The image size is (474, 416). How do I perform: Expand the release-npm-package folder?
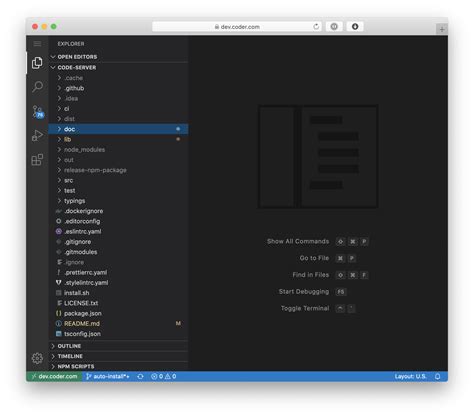[x=119, y=170]
